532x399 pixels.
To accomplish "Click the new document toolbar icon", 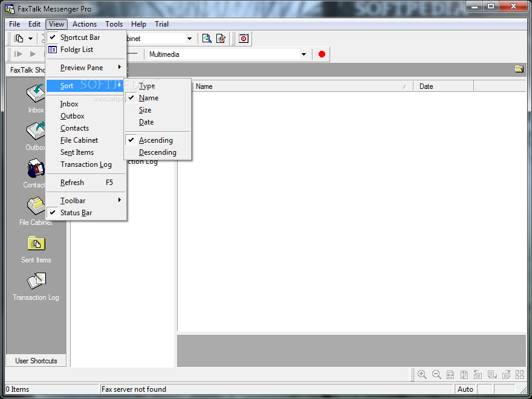I will pos(19,38).
